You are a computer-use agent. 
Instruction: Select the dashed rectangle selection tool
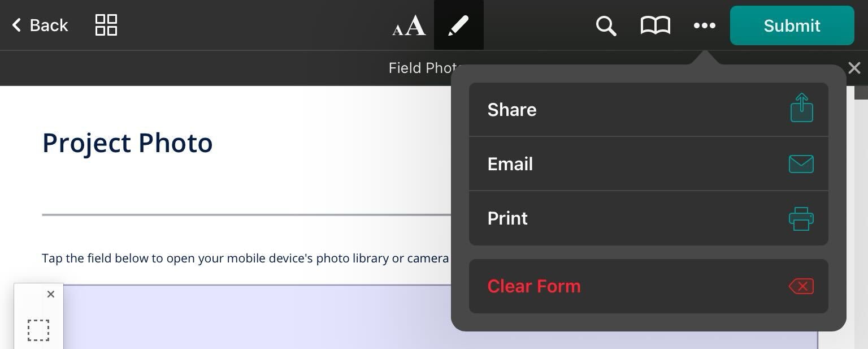38,330
